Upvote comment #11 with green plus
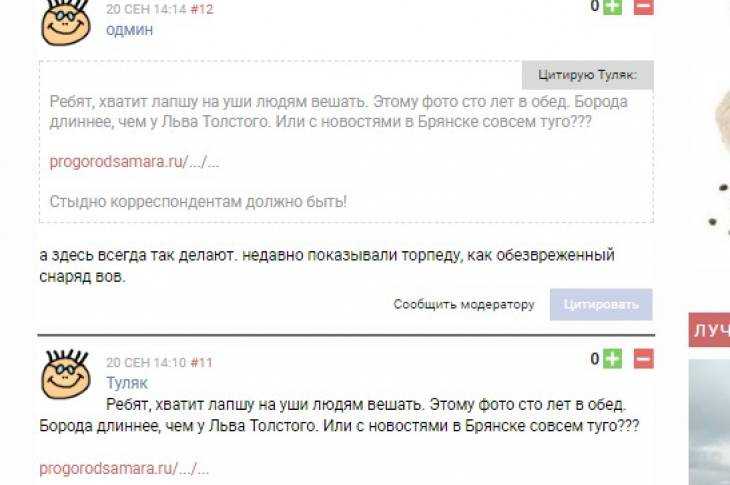Screen dimensions: 730x485 point(612,358)
